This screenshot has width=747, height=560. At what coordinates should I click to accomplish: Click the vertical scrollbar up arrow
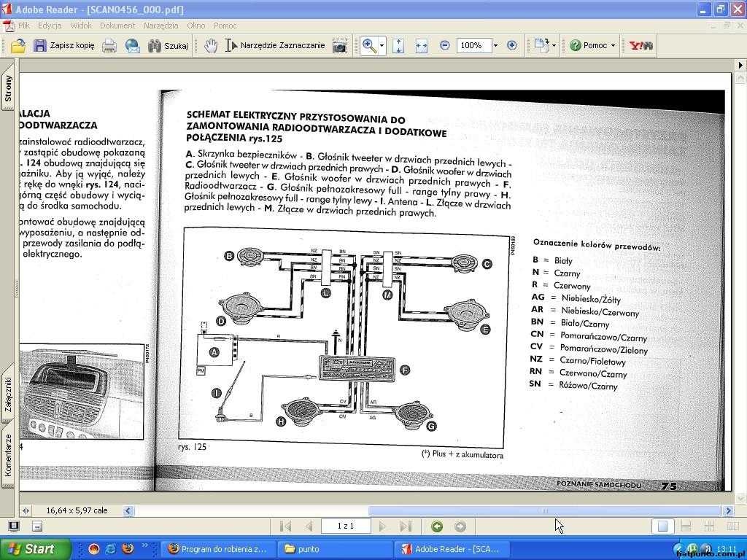(741, 77)
